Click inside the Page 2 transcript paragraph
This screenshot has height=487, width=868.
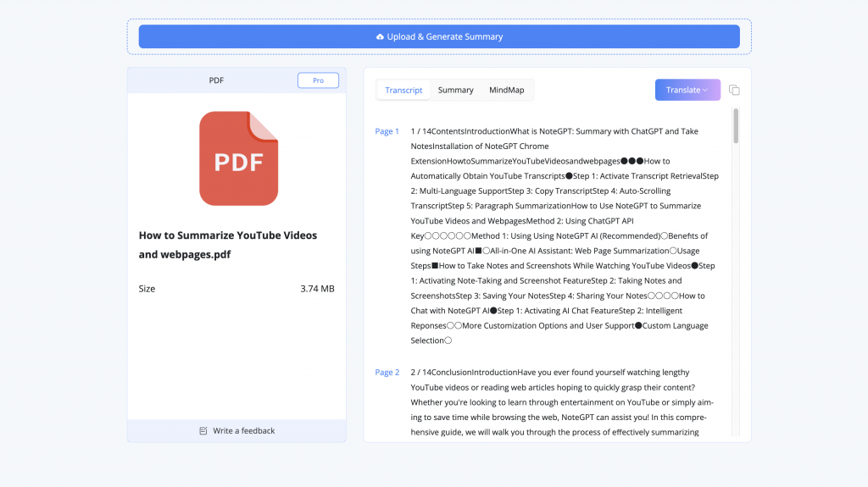(559, 402)
